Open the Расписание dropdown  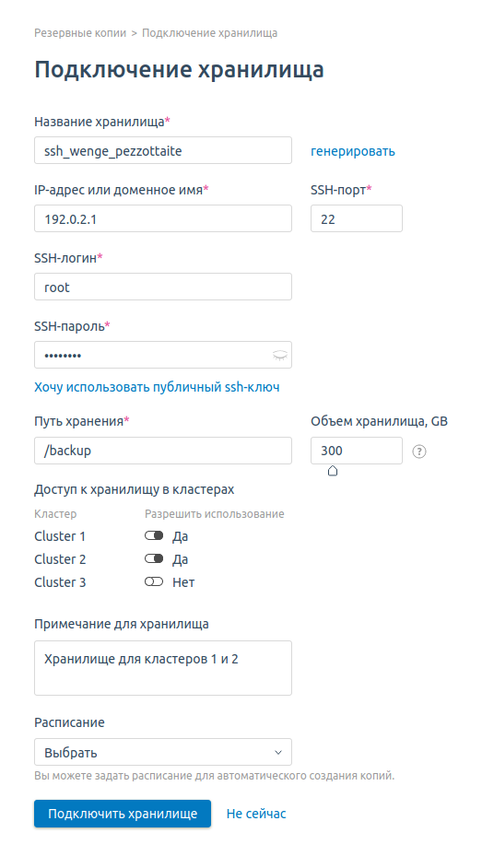163,752
